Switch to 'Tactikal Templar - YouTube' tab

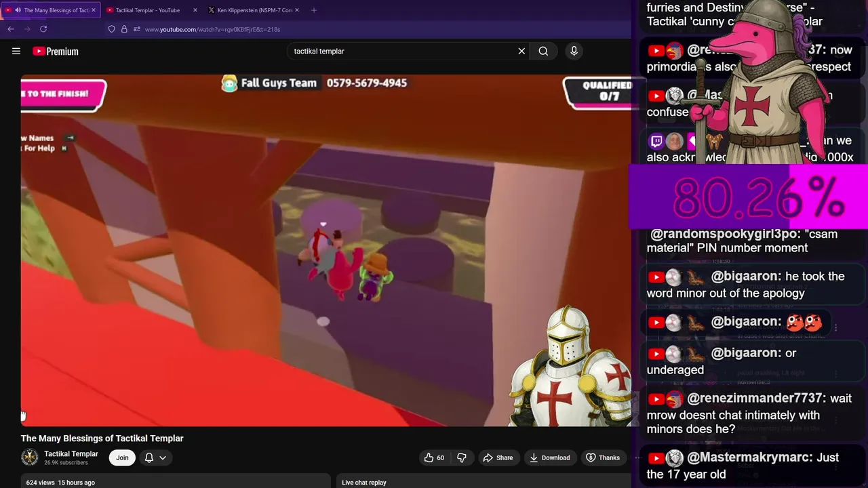pos(152,10)
